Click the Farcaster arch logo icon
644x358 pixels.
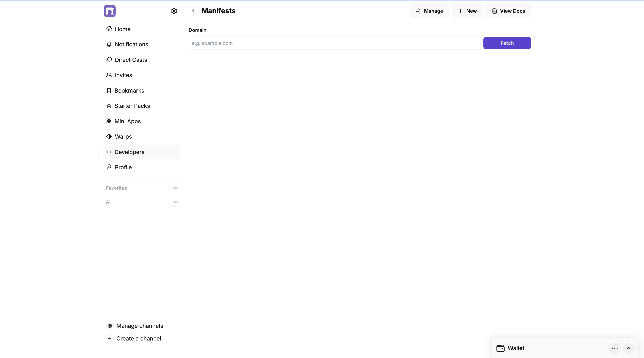coord(110,11)
